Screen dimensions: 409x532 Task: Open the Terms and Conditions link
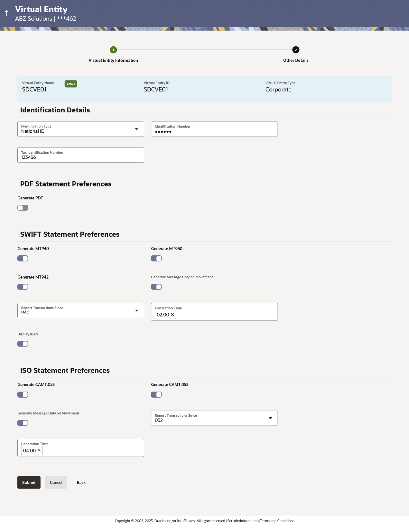click(x=277, y=521)
